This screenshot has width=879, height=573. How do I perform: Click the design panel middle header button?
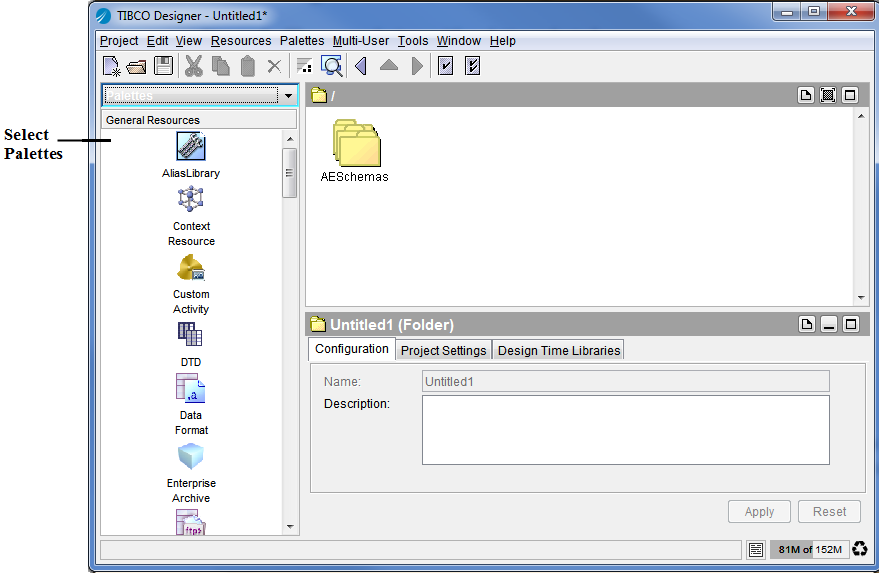tap(828, 95)
